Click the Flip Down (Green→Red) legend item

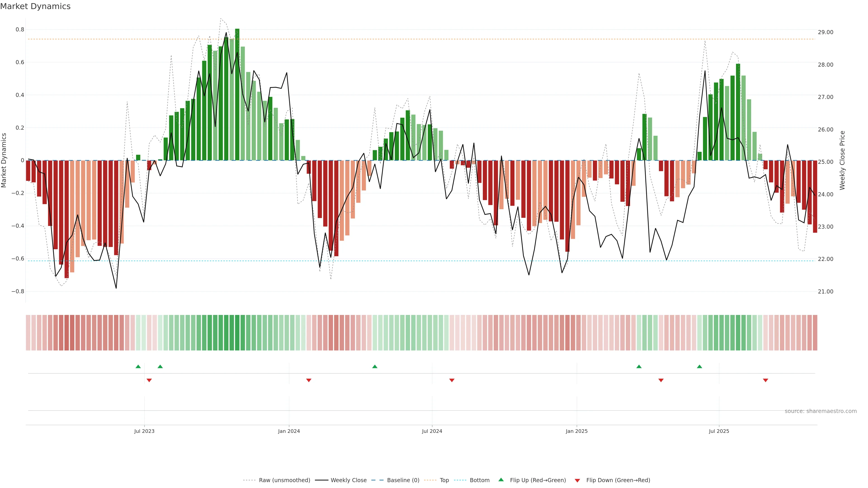point(618,480)
